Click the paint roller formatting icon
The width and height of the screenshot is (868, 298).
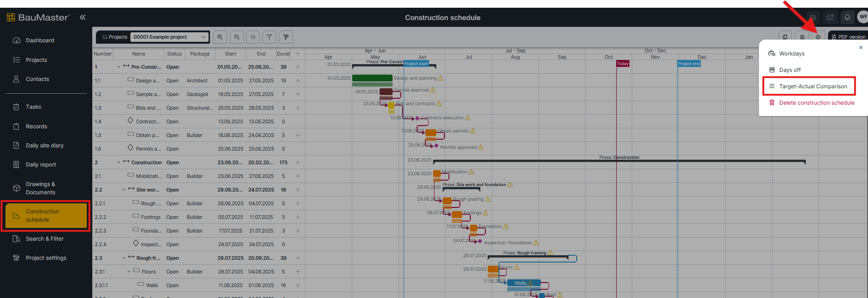[x=286, y=37]
